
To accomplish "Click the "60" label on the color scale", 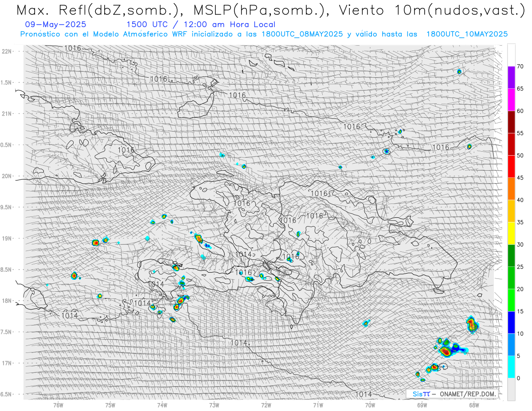I will pos(520,111).
